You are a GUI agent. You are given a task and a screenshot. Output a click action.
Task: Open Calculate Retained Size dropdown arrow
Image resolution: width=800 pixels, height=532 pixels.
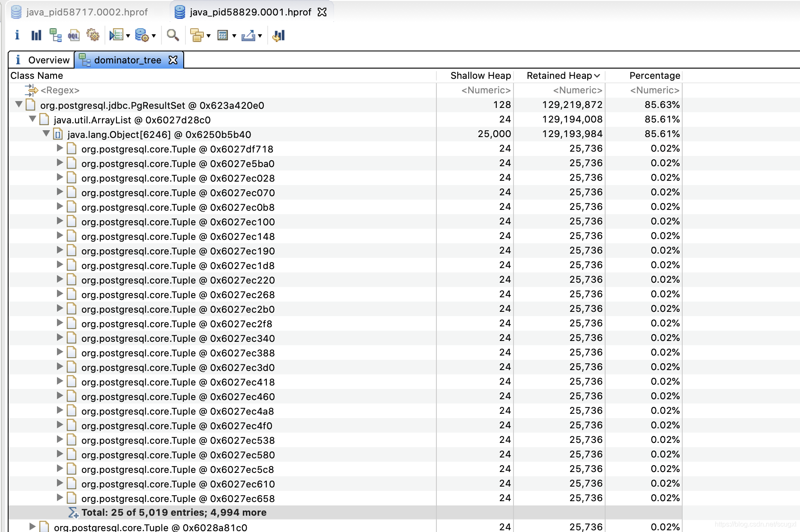coord(234,36)
